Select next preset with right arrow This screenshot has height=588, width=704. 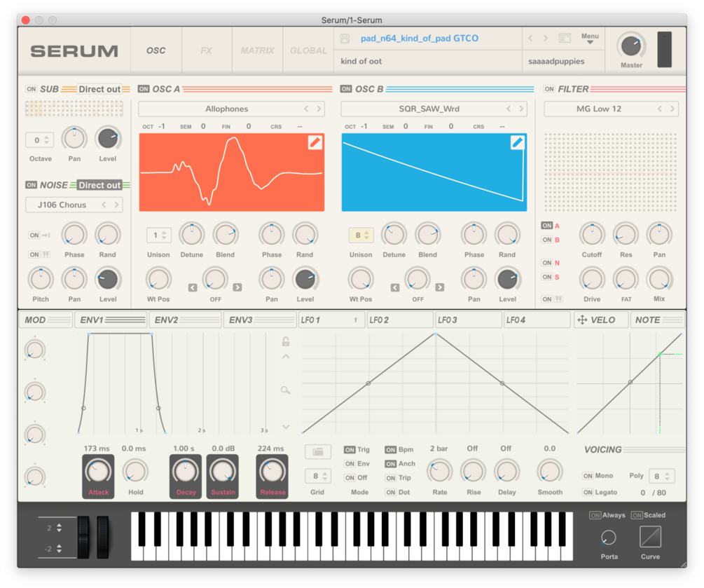point(546,38)
